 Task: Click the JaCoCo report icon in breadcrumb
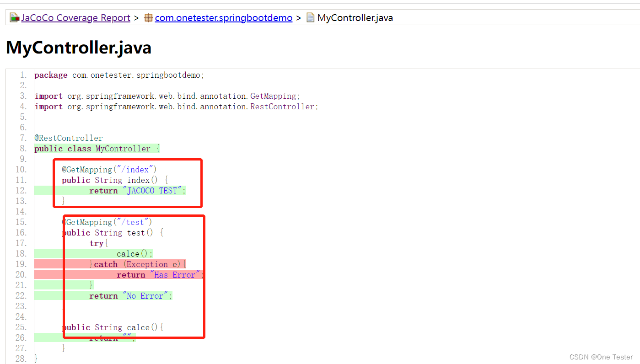click(x=15, y=18)
